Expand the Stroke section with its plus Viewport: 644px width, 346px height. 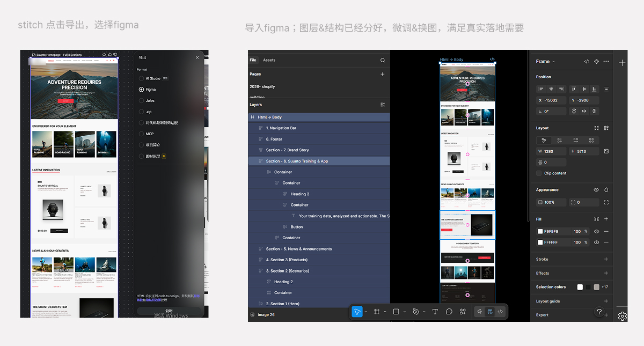[606, 259]
